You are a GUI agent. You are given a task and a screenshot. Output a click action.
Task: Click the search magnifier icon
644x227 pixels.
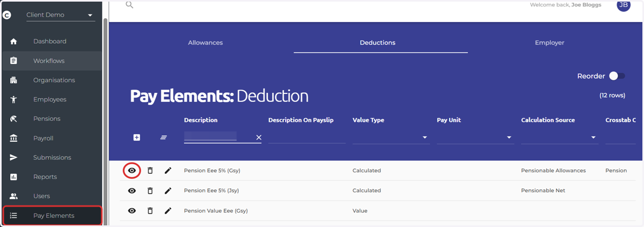pyautogui.click(x=129, y=5)
